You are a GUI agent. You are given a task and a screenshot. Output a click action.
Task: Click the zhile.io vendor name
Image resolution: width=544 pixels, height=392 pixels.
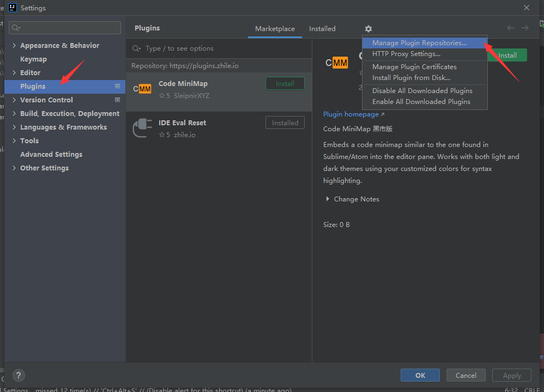pos(185,135)
